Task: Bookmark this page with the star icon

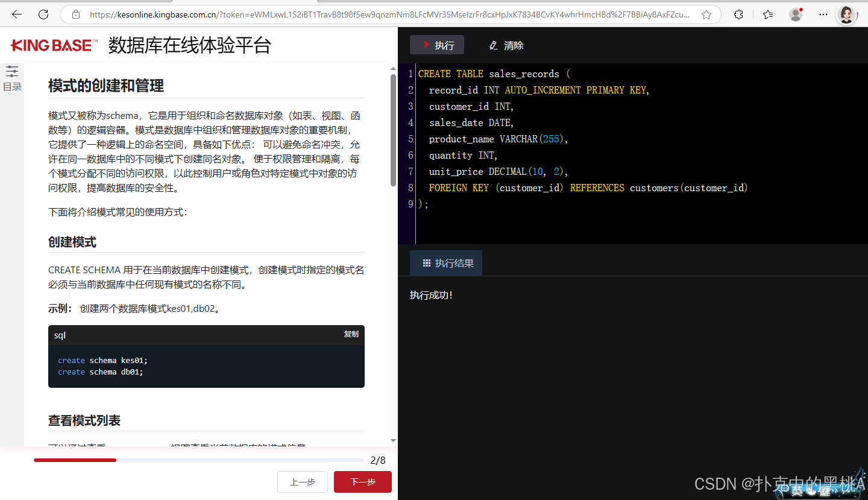Action: (706, 14)
